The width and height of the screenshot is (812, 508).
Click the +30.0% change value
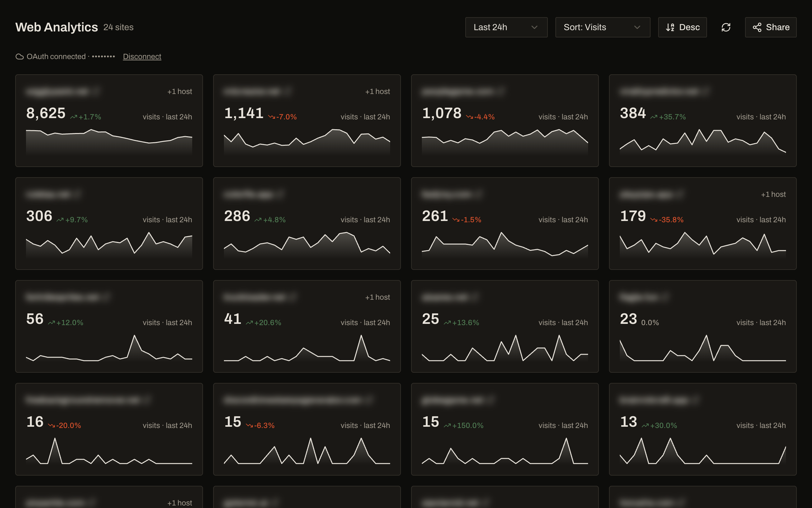[664, 426]
